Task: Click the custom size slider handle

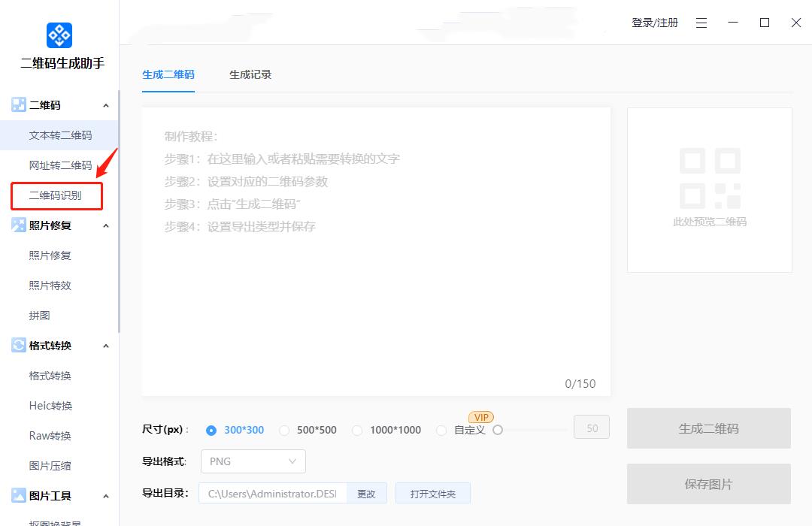Action: coord(498,430)
